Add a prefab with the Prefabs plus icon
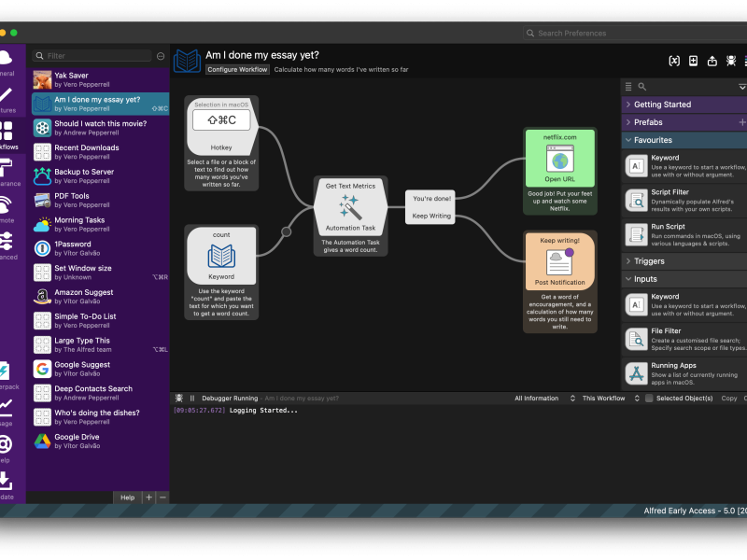 click(741, 122)
